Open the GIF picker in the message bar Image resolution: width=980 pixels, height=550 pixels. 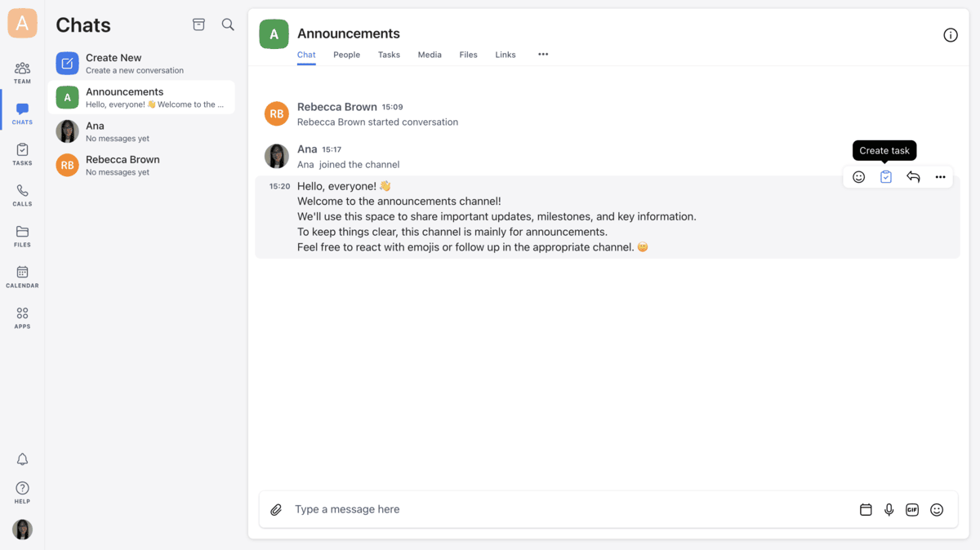click(x=912, y=509)
